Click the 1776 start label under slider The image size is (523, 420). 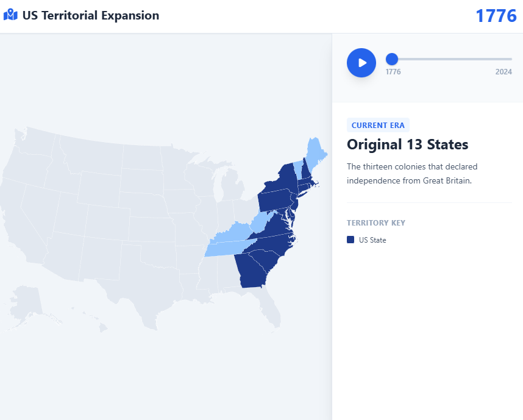click(x=393, y=72)
